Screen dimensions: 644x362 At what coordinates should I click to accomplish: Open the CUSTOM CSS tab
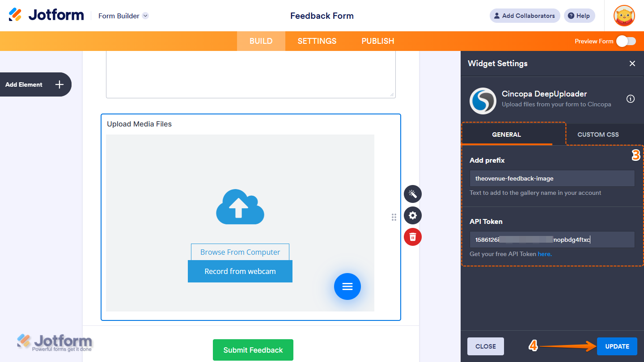pos(598,135)
